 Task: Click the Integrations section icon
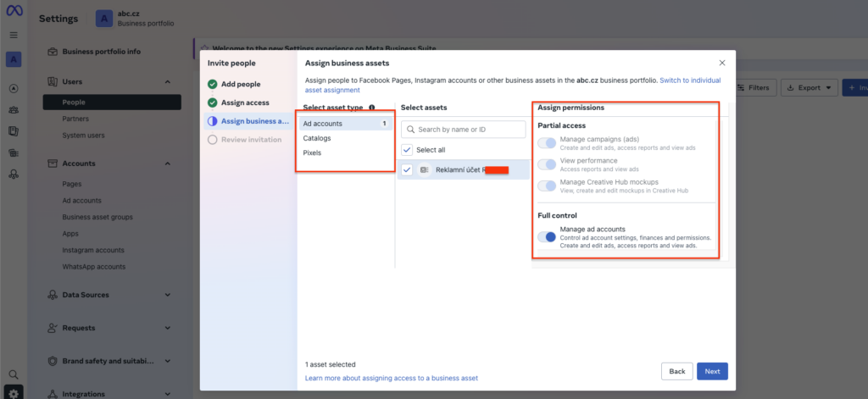click(53, 394)
